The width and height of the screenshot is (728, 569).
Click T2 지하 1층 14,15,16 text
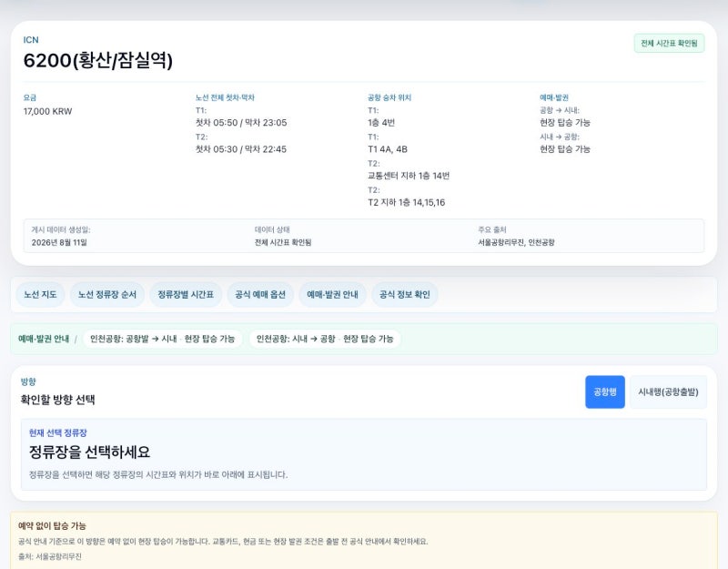(406, 202)
